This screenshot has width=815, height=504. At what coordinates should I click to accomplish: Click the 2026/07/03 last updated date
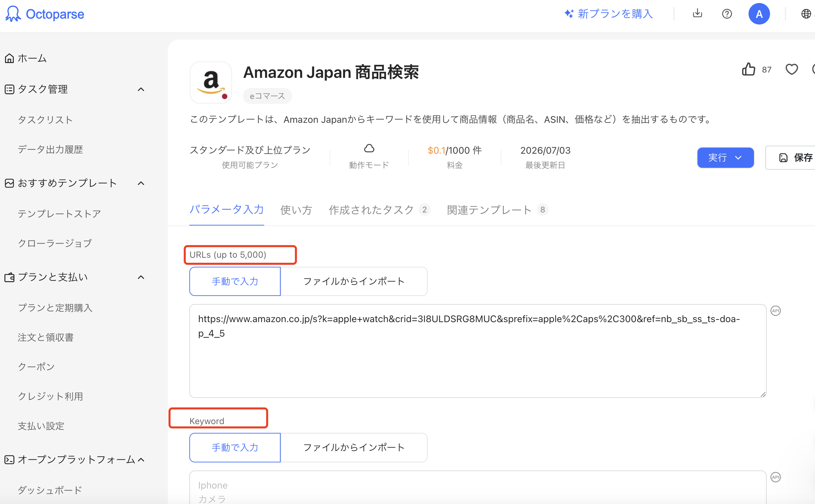click(x=545, y=150)
